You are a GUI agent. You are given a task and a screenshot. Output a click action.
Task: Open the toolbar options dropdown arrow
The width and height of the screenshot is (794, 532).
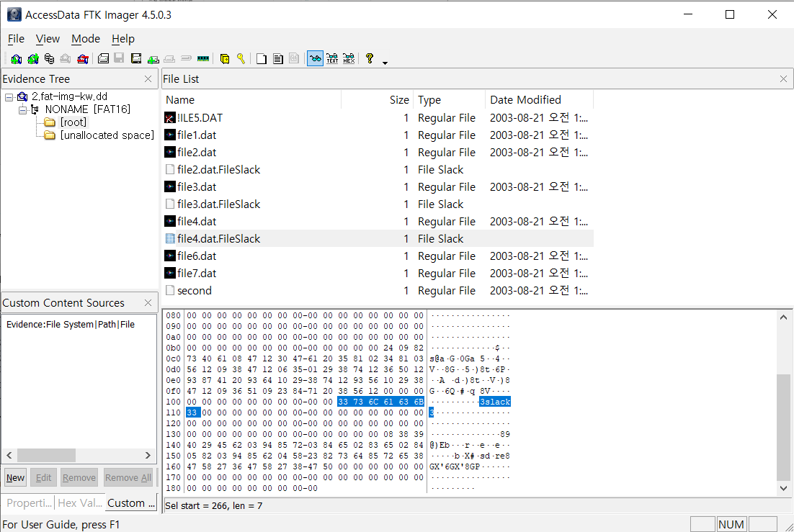pos(385,63)
